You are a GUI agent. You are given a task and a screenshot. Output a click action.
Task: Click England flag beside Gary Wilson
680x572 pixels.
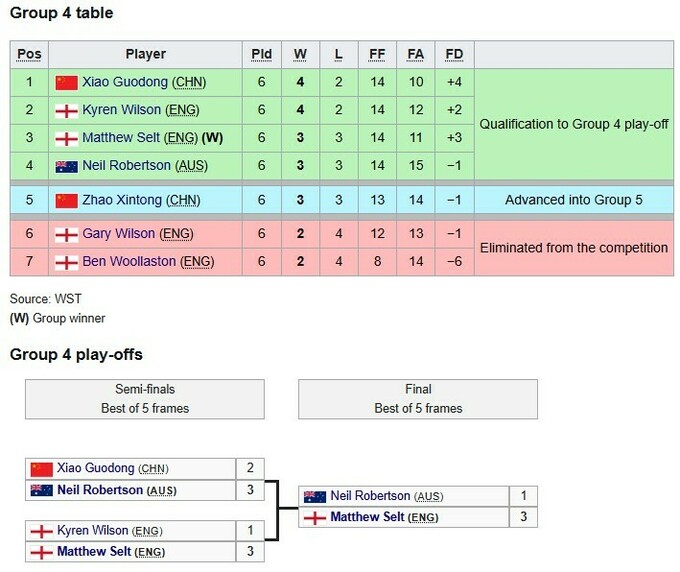(x=66, y=234)
